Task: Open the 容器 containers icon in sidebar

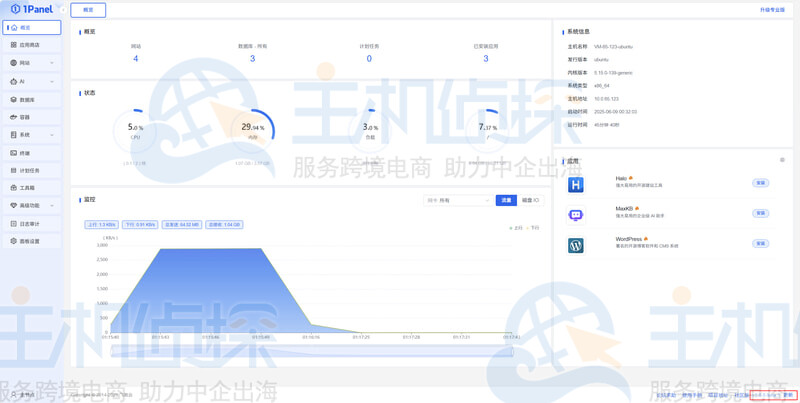Action: click(14, 117)
